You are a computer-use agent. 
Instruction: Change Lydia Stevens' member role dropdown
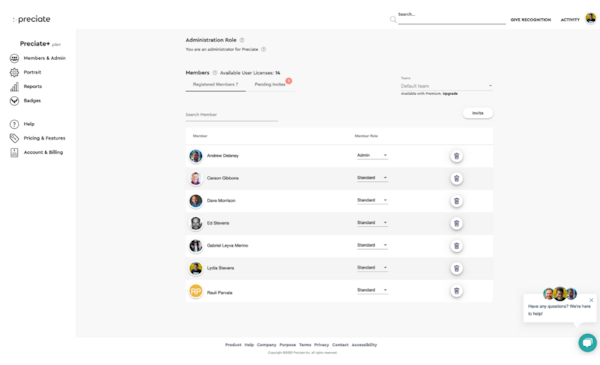[x=372, y=267]
